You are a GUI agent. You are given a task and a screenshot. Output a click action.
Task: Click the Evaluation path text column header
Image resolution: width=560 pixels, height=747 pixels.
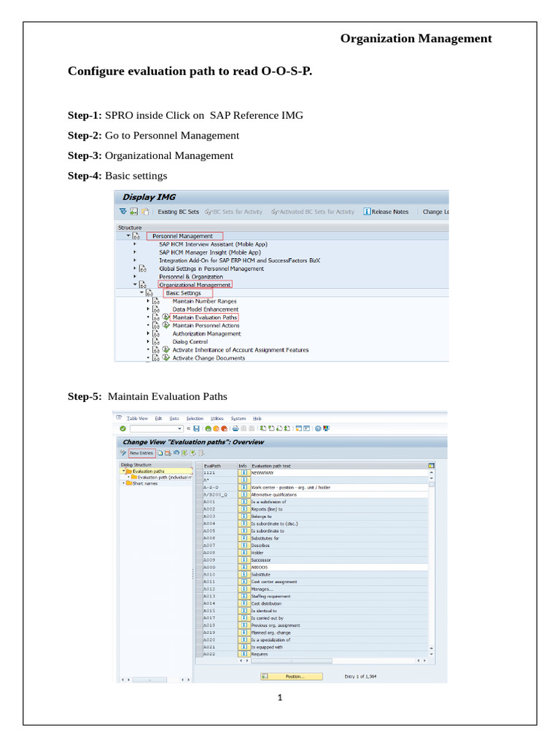click(339, 465)
